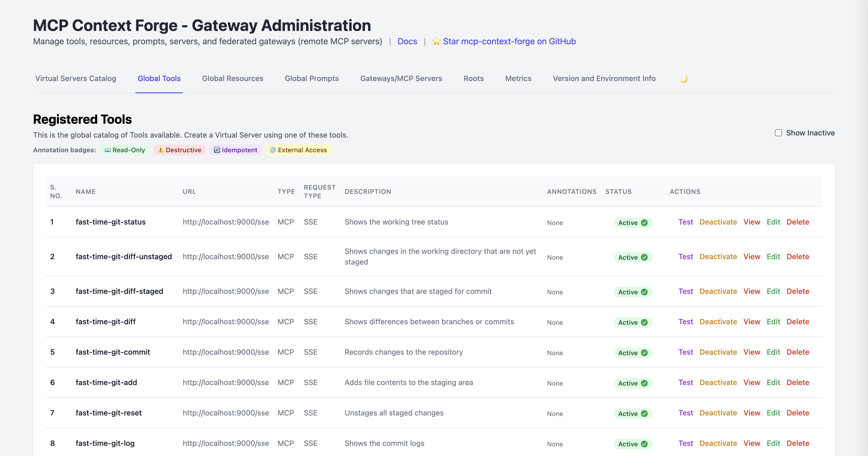Edit the fast-time-git-status tool
868x456 pixels.
click(773, 222)
